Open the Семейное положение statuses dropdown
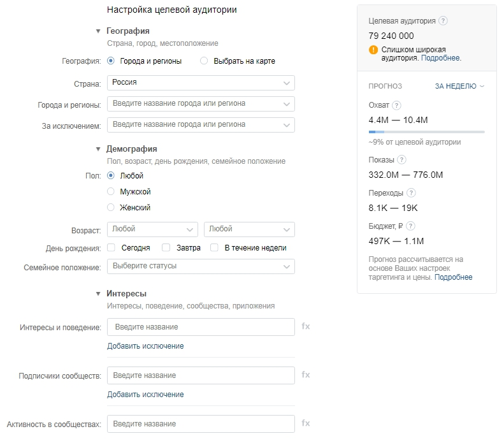The width and height of the screenshot is (504, 443). pos(201,266)
